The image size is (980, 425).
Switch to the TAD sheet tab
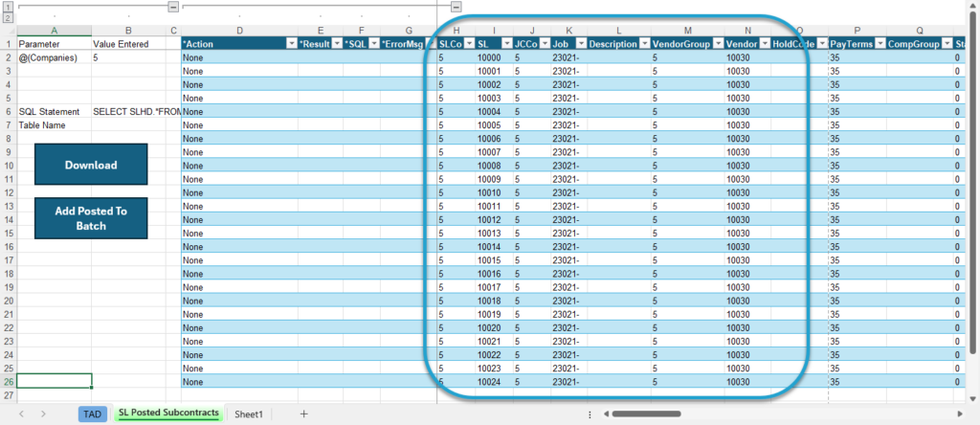pos(93,414)
